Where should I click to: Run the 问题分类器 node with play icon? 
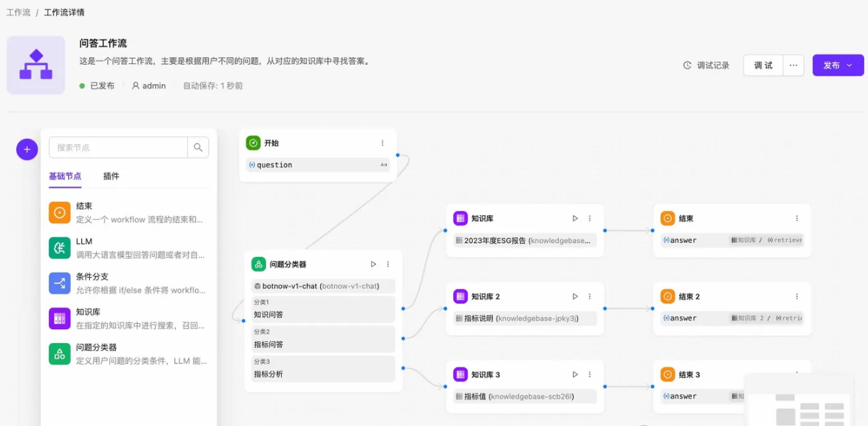(373, 264)
